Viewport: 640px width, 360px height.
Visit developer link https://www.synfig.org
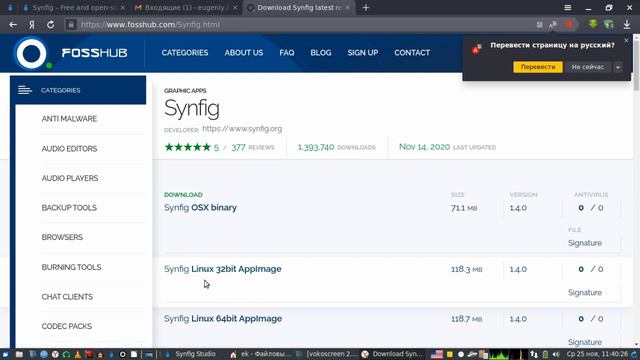point(242,129)
